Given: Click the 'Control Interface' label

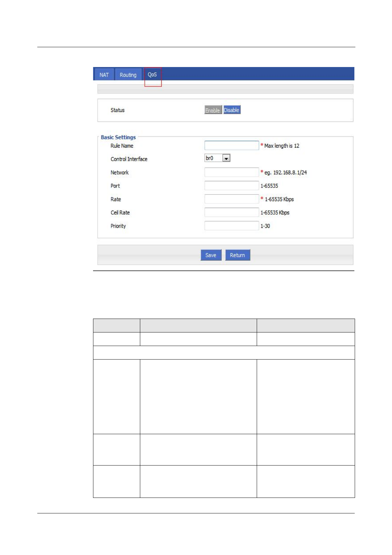Looking at the screenshot, I should [x=129, y=159].
